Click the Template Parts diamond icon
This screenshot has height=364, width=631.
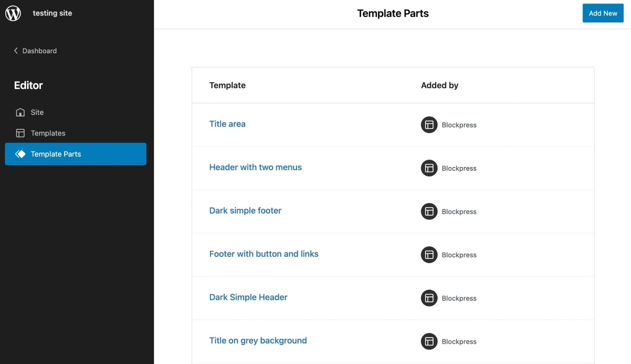(20, 154)
